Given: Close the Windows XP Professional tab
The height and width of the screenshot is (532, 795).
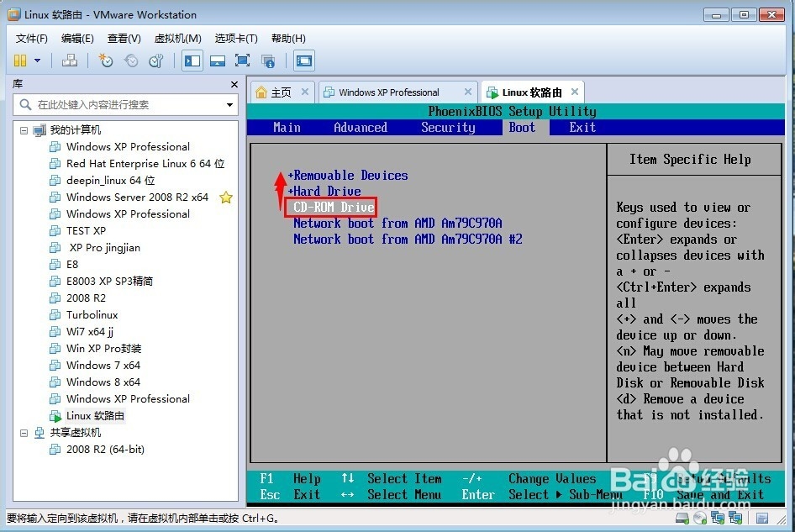Looking at the screenshot, I should point(468,92).
